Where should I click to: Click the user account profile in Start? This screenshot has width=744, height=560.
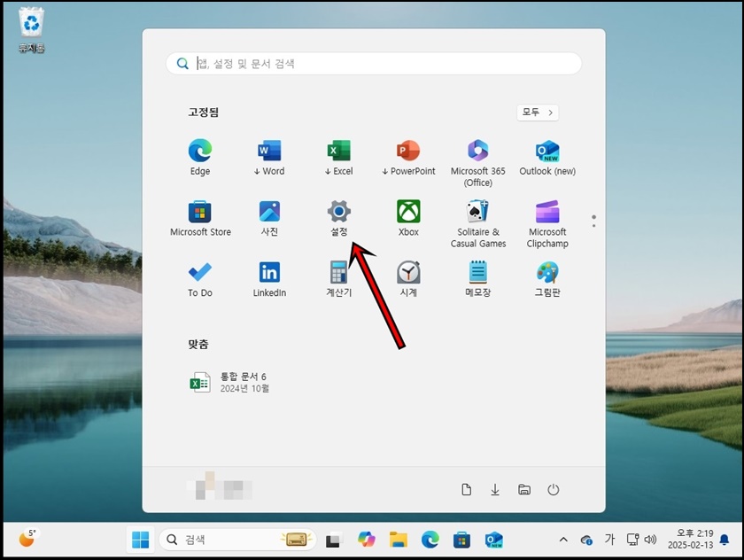[x=220, y=486]
